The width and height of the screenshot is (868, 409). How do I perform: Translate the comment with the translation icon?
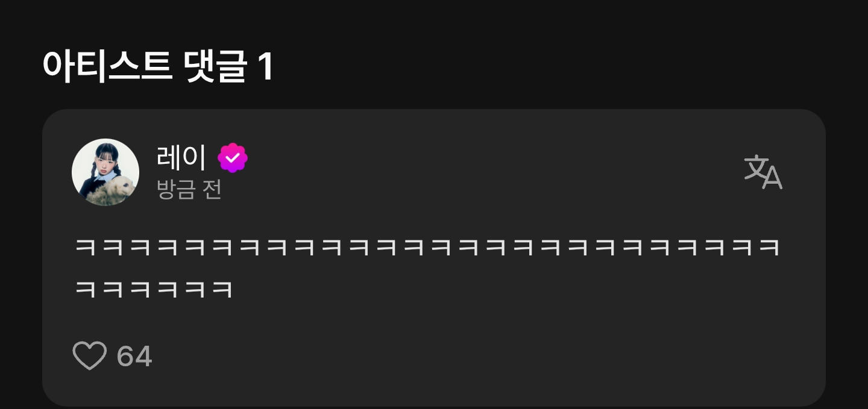pos(763,172)
